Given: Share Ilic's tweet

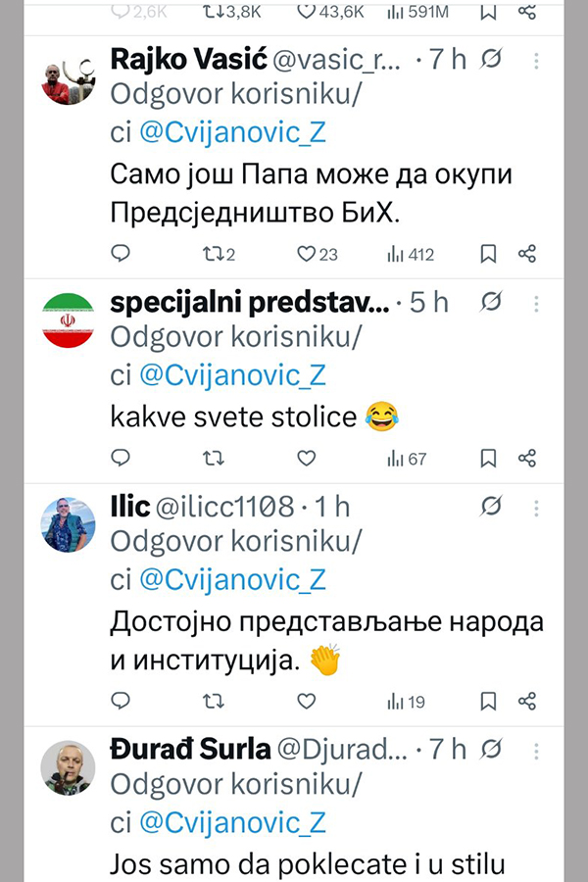Looking at the screenshot, I should pyautogui.click(x=527, y=701).
